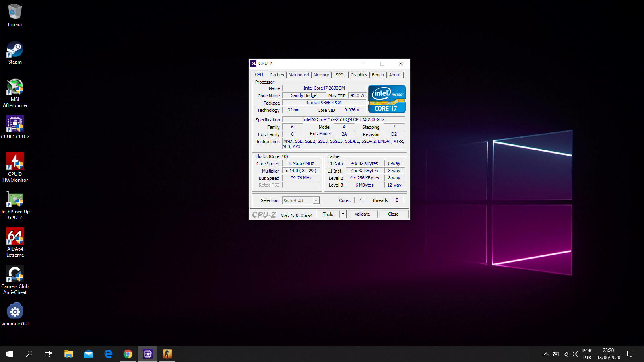Click Bus Speed 99.76 MHz value
The width and height of the screenshot is (644, 362).
point(301,178)
